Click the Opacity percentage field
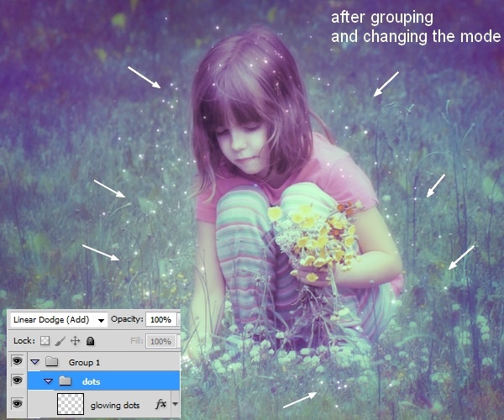The width and height of the screenshot is (504, 420). 159,320
